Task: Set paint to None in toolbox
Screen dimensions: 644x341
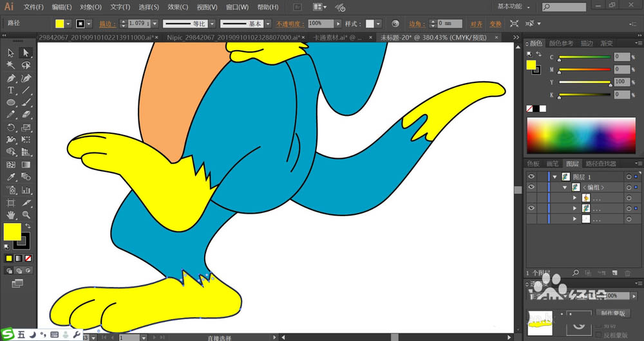Action: (28, 259)
